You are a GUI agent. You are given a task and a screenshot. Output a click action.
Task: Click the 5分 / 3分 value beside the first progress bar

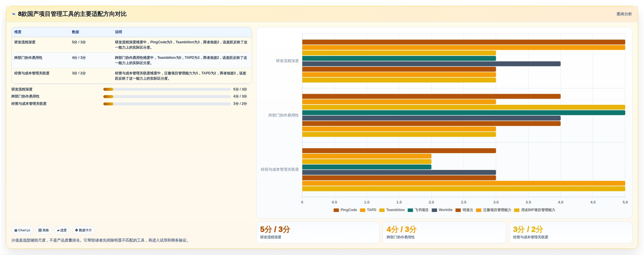240,89
